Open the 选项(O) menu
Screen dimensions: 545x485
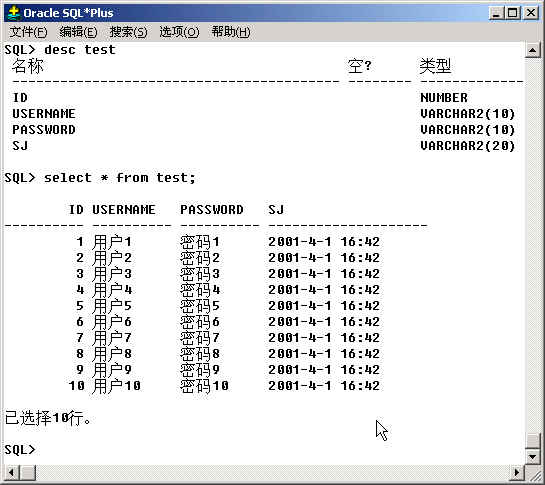point(179,32)
